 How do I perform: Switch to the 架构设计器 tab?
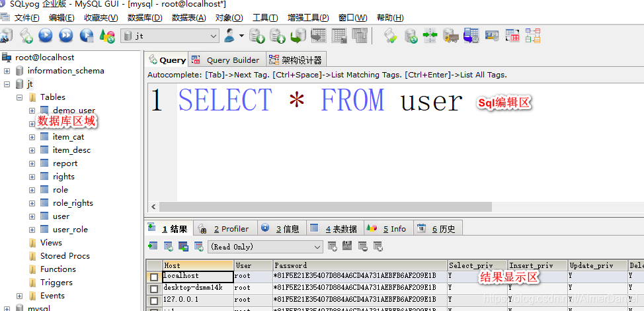[x=296, y=60]
